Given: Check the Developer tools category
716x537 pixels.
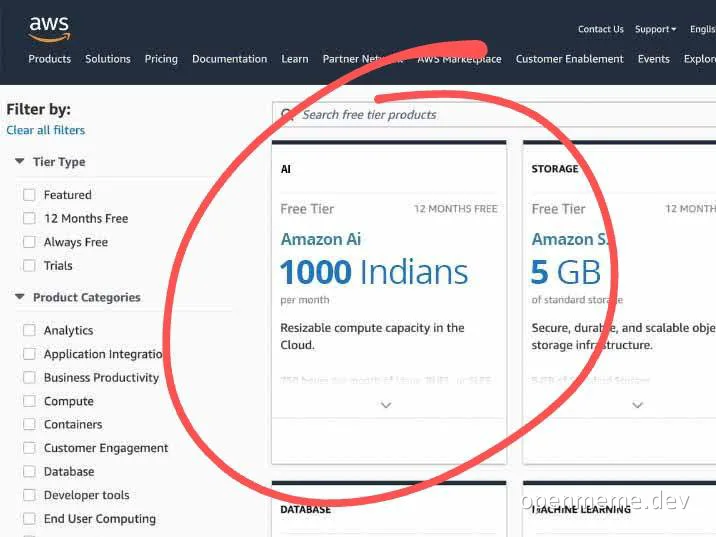Looking at the screenshot, I should click(29, 495).
